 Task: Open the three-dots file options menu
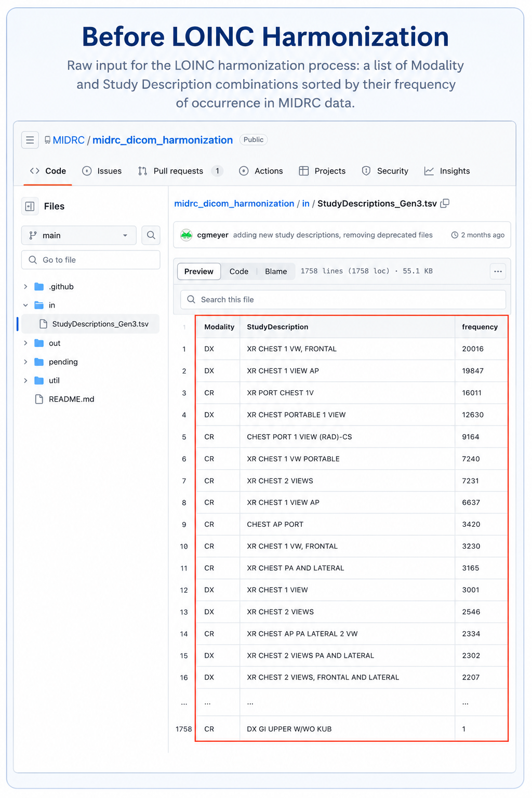[x=498, y=271]
